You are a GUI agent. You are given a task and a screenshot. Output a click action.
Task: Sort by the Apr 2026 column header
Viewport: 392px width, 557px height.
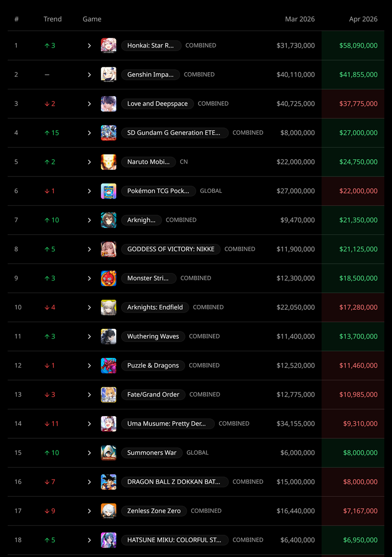(x=363, y=19)
